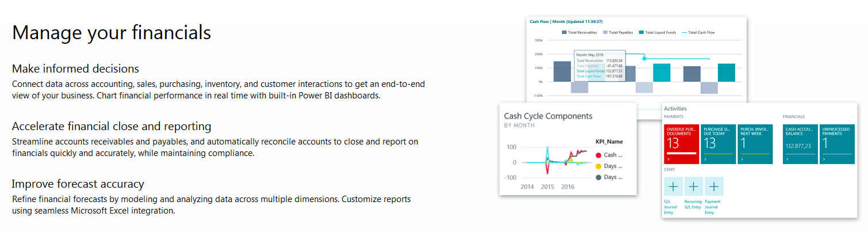Click the Total Cash Flow data point marker
Image resolution: width=868 pixels, height=232 pixels.
[x=644, y=58]
